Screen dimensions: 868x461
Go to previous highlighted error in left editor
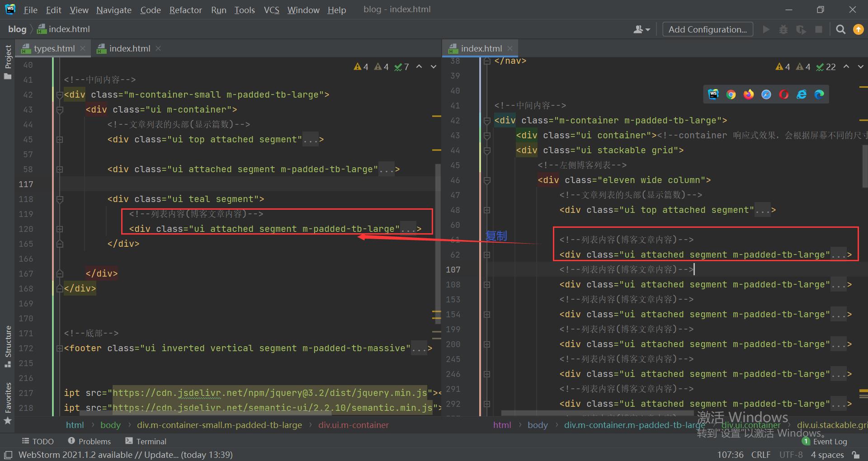point(419,67)
